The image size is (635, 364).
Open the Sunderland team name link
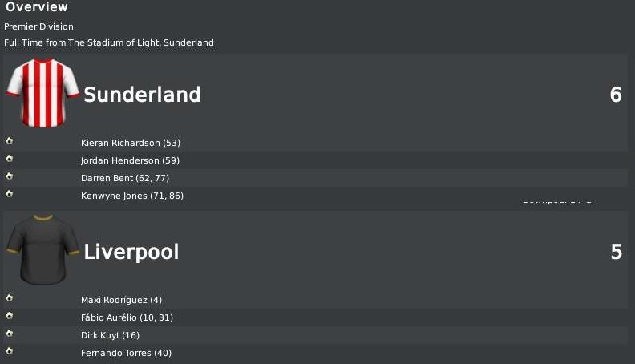pyautogui.click(x=142, y=95)
